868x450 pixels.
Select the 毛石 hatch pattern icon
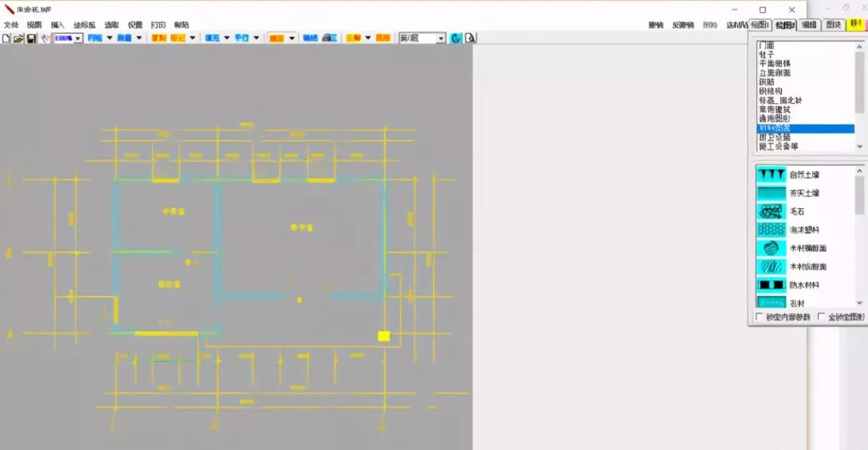pos(771,212)
